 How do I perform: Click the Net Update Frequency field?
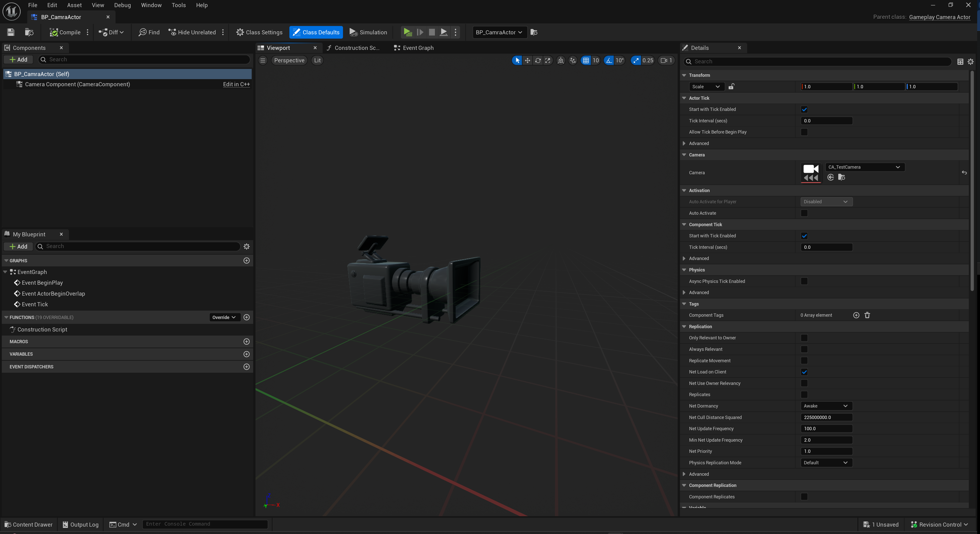pos(826,429)
